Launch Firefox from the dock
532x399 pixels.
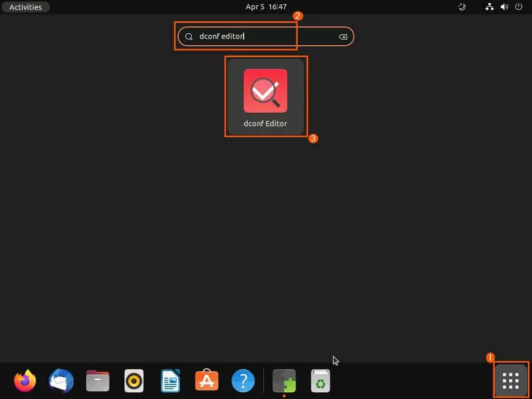click(x=25, y=381)
